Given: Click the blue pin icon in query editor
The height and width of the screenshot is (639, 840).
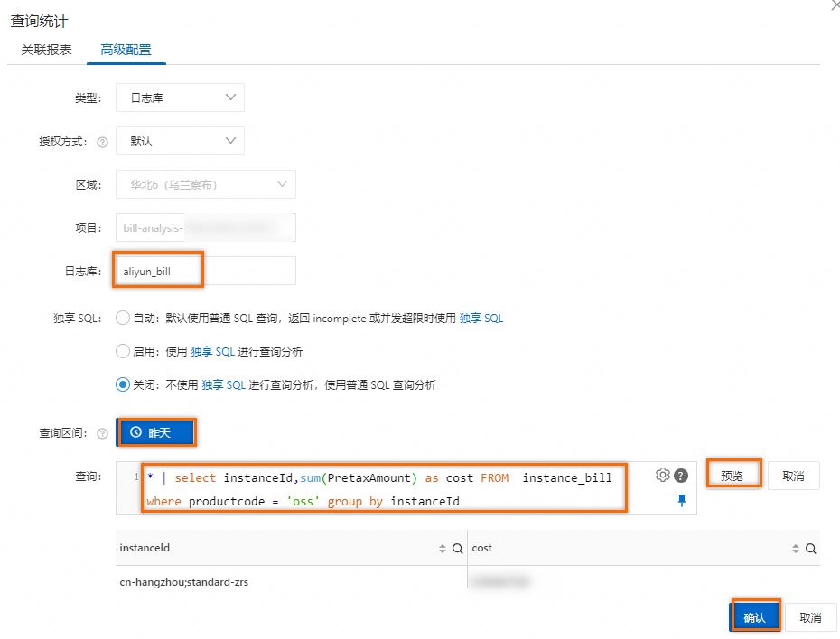Looking at the screenshot, I should coord(681,500).
